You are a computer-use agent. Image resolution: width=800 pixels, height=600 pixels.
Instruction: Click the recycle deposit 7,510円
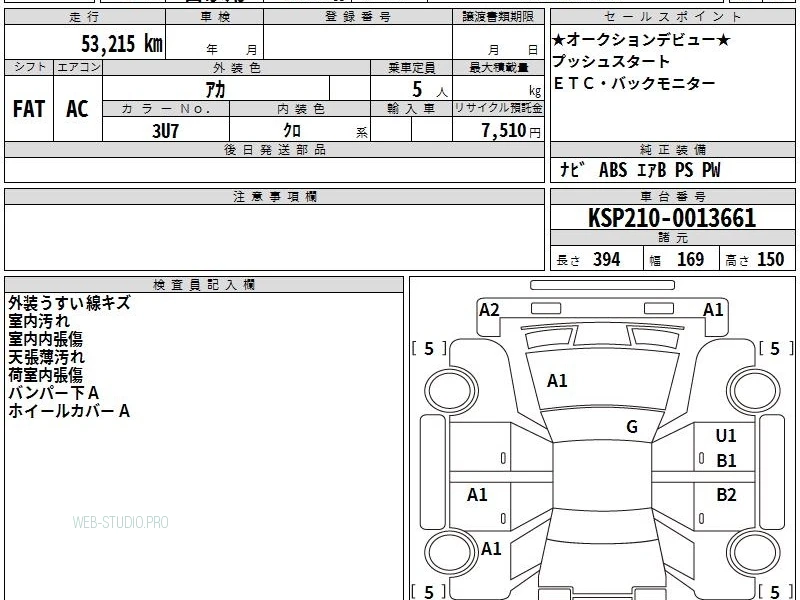tap(511, 131)
